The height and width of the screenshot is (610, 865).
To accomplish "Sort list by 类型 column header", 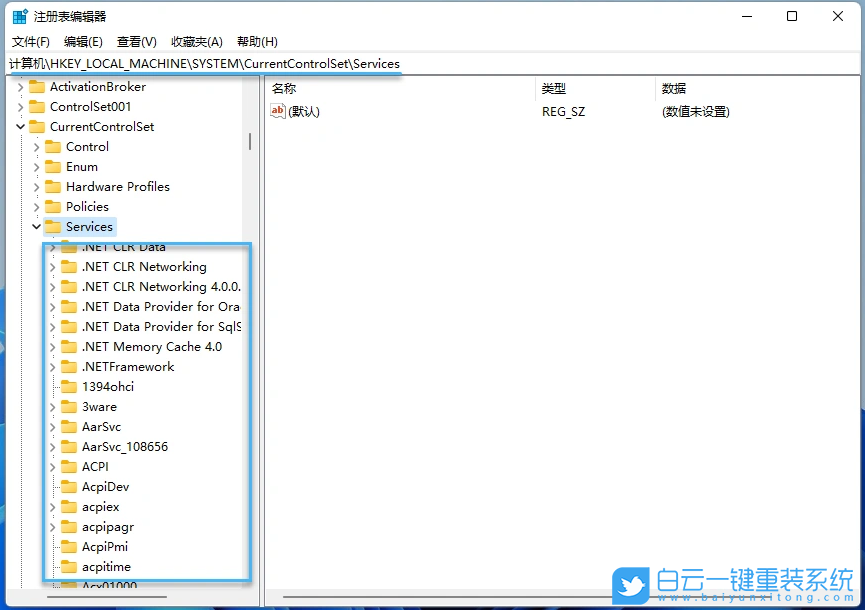I will pyautogui.click(x=554, y=88).
